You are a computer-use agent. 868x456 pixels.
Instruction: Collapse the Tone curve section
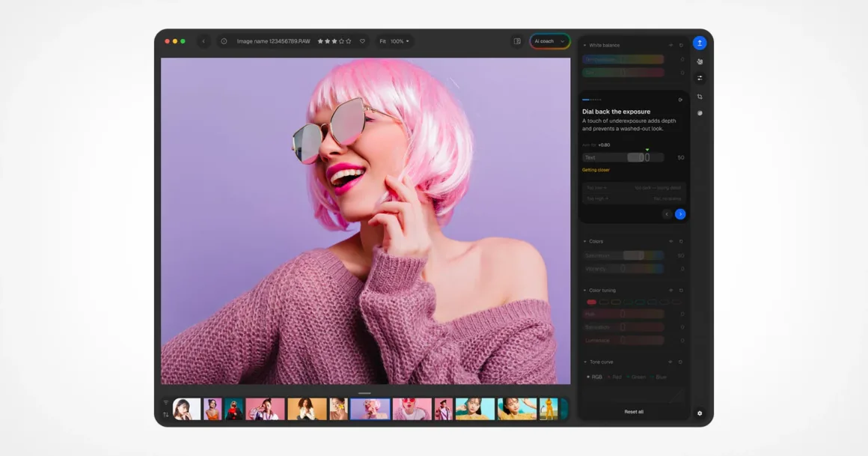pyautogui.click(x=585, y=362)
